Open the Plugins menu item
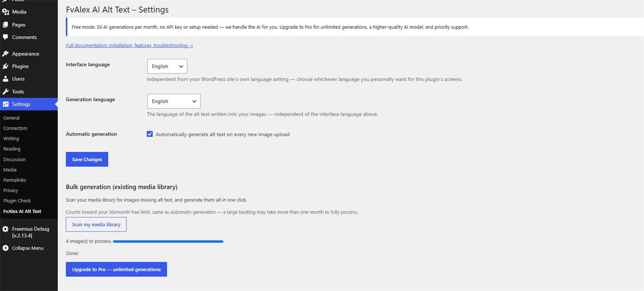This screenshot has height=291, width=644. [x=29, y=66]
